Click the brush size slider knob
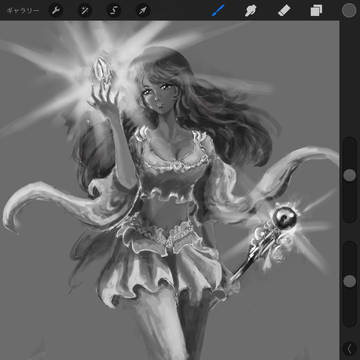 (349, 175)
